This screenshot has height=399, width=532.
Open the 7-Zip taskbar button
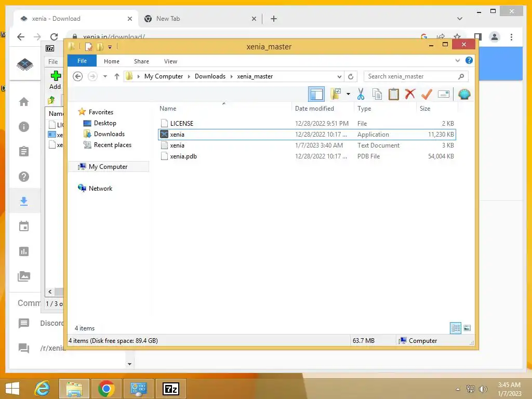170,389
